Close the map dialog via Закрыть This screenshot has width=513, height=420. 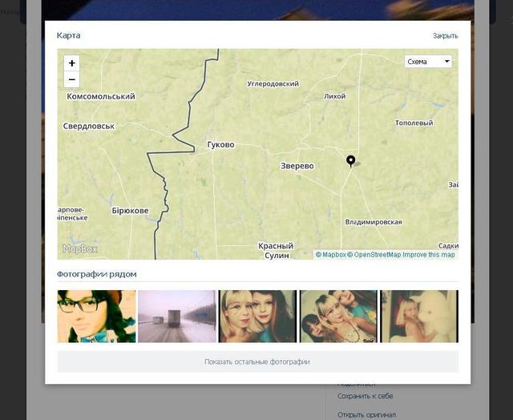point(445,36)
